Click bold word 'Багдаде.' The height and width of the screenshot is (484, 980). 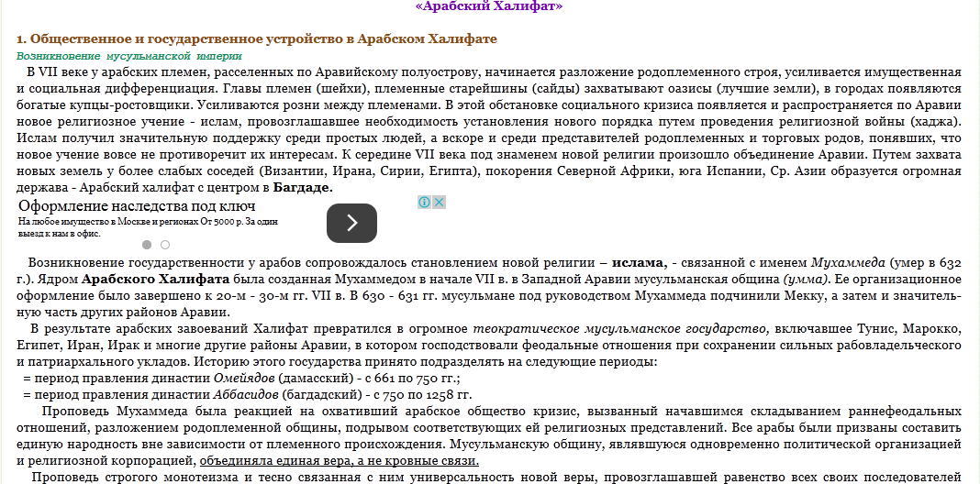point(303,187)
